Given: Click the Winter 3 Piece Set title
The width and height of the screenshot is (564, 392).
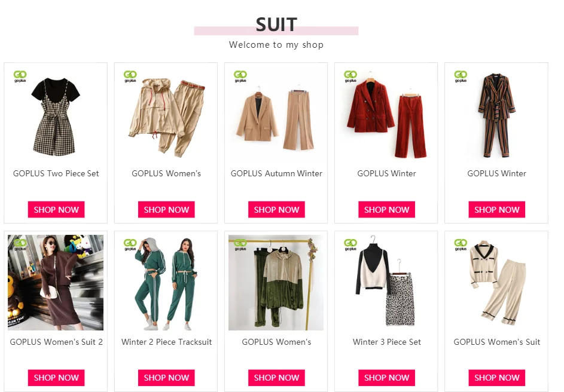Looking at the screenshot, I should pos(387,342).
